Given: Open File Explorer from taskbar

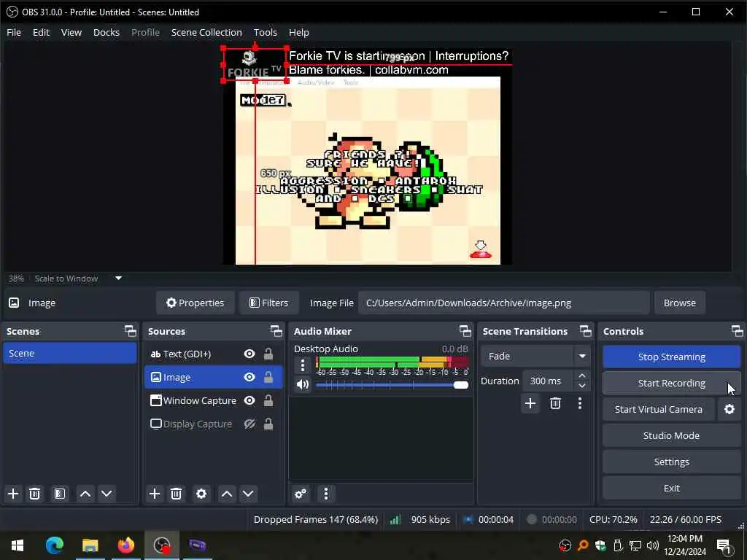Looking at the screenshot, I should click(x=90, y=545).
